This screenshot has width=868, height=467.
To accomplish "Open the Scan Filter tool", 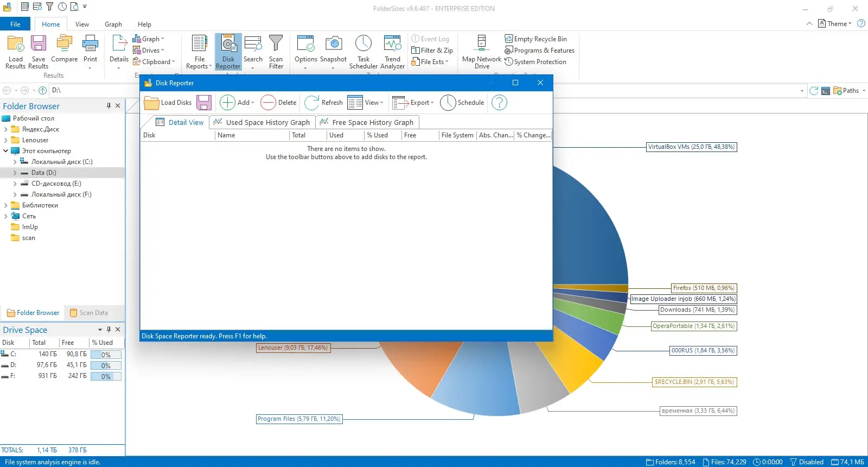I will (276, 52).
